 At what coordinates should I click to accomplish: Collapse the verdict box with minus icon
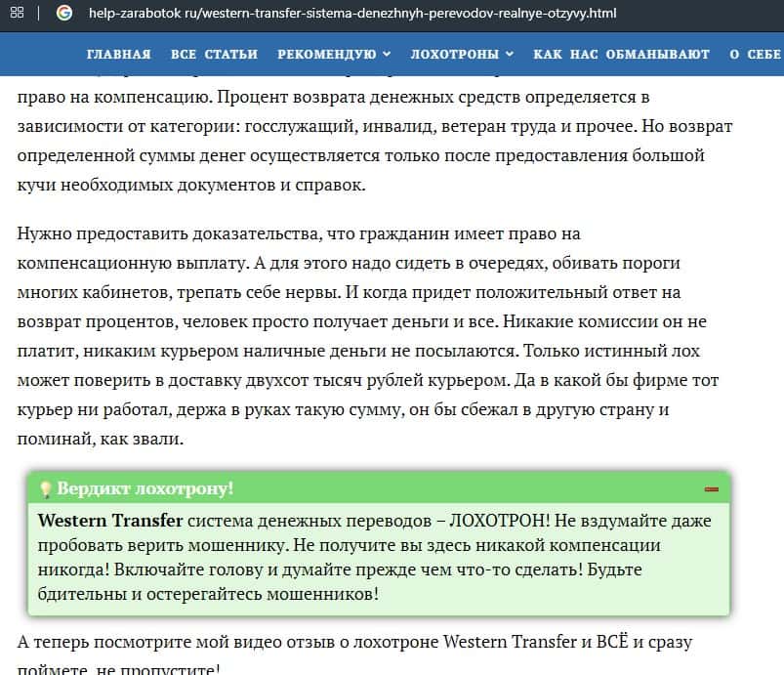pos(712,488)
